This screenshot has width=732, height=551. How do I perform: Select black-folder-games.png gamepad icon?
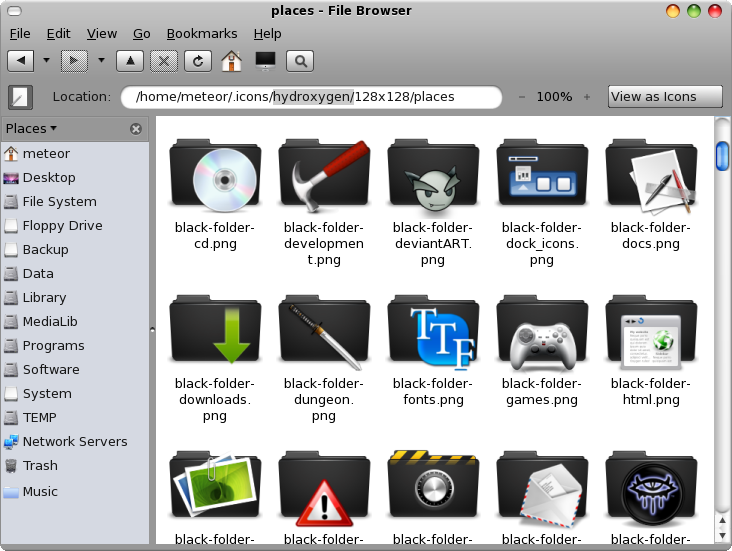pyautogui.click(x=542, y=331)
